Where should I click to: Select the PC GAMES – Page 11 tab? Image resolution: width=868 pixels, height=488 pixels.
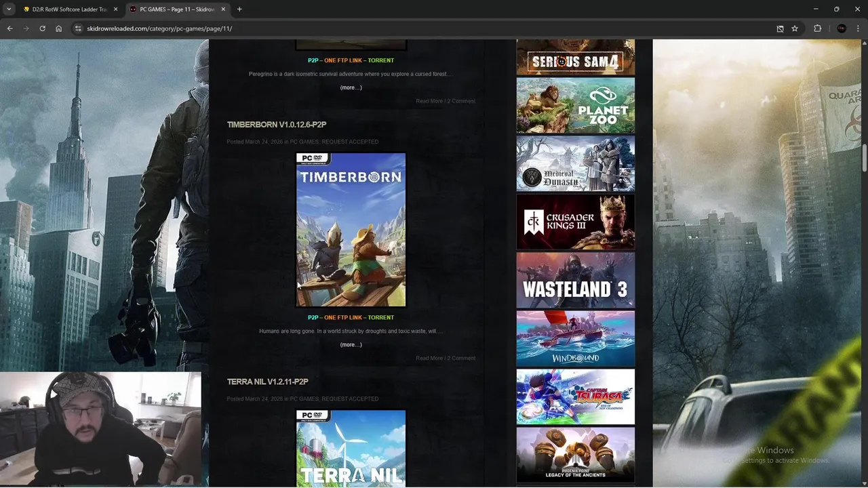click(x=178, y=9)
